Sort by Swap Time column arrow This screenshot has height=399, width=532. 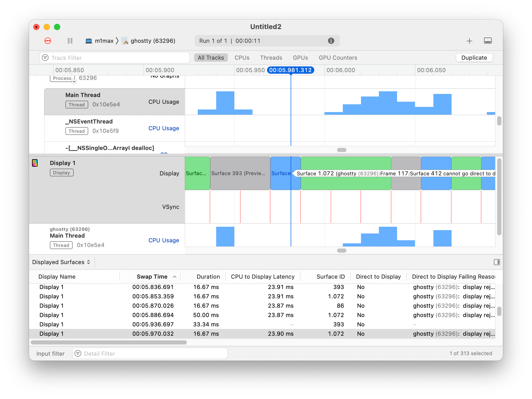(175, 277)
